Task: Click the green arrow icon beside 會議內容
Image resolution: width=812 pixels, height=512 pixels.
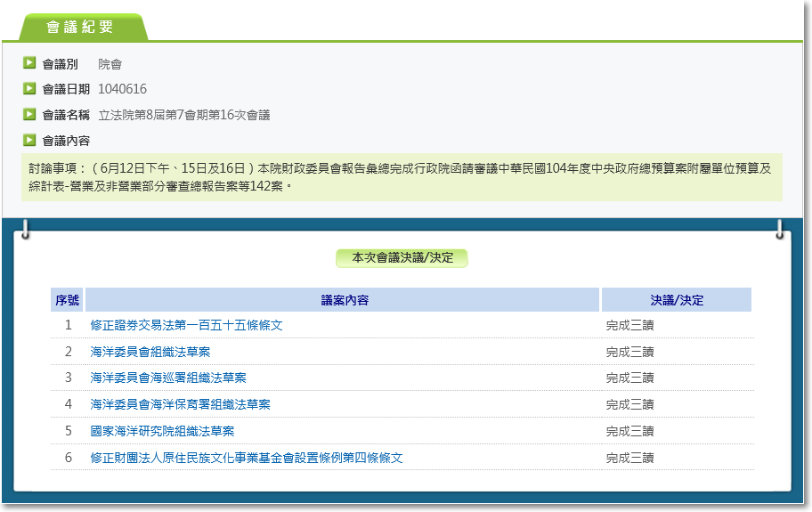Action: coord(29,140)
